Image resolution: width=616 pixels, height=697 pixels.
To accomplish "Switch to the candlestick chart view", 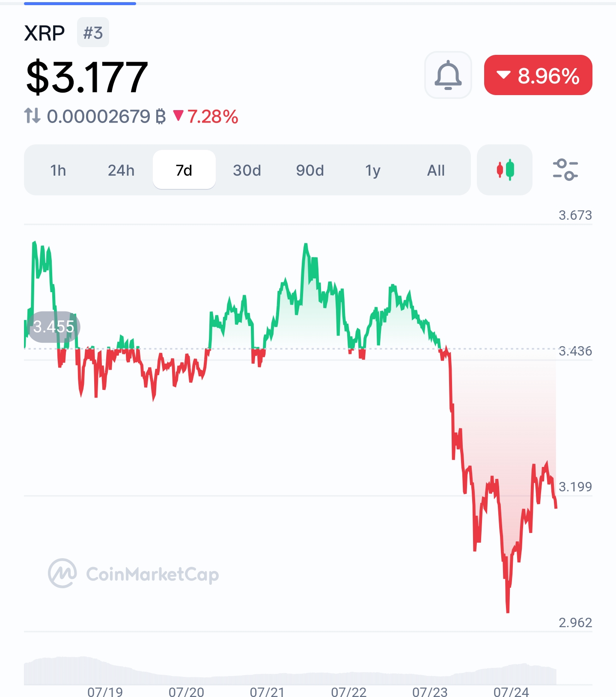I will (505, 170).
